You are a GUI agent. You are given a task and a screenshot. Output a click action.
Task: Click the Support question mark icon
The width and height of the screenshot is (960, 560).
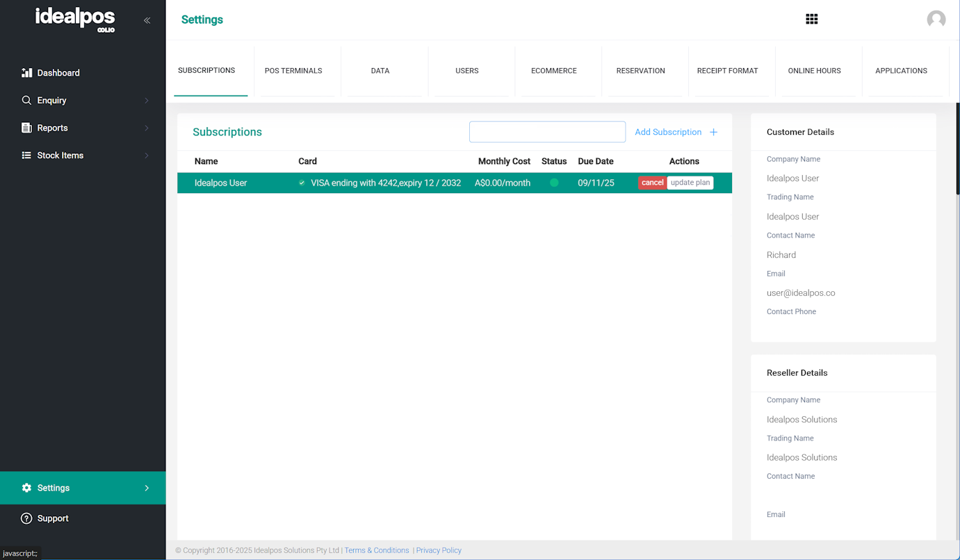27,518
